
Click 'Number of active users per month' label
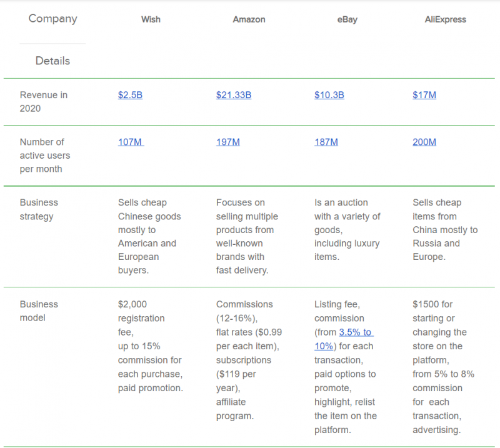coord(45,156)
